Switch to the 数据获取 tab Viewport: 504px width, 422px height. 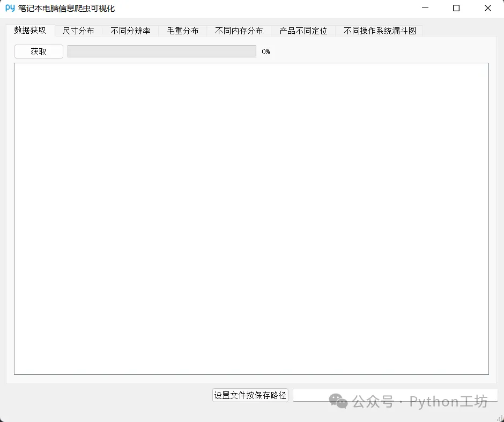pos(30,30)
